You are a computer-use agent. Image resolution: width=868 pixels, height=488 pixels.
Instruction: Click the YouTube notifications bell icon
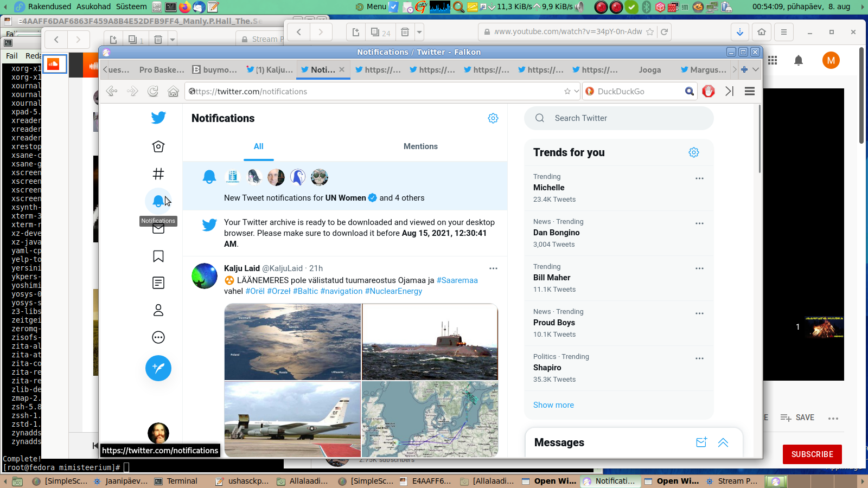pyautogui.click(x=799, y=60)
